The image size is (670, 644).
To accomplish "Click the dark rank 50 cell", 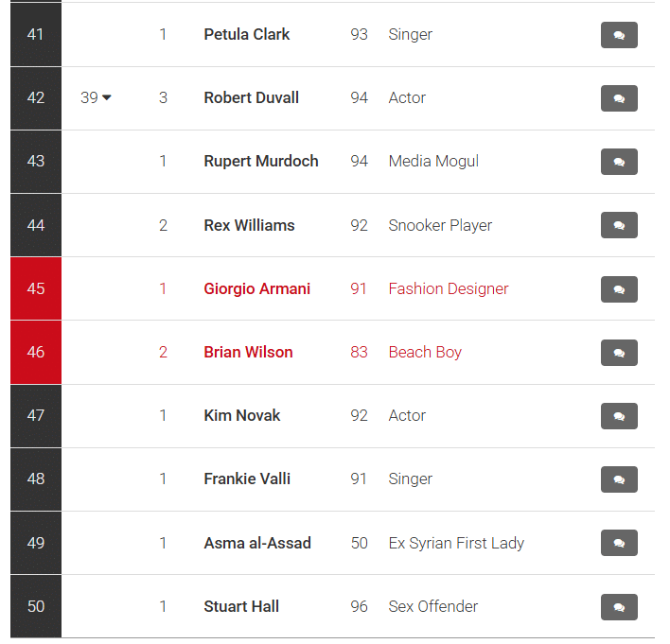I will point(36,606).
